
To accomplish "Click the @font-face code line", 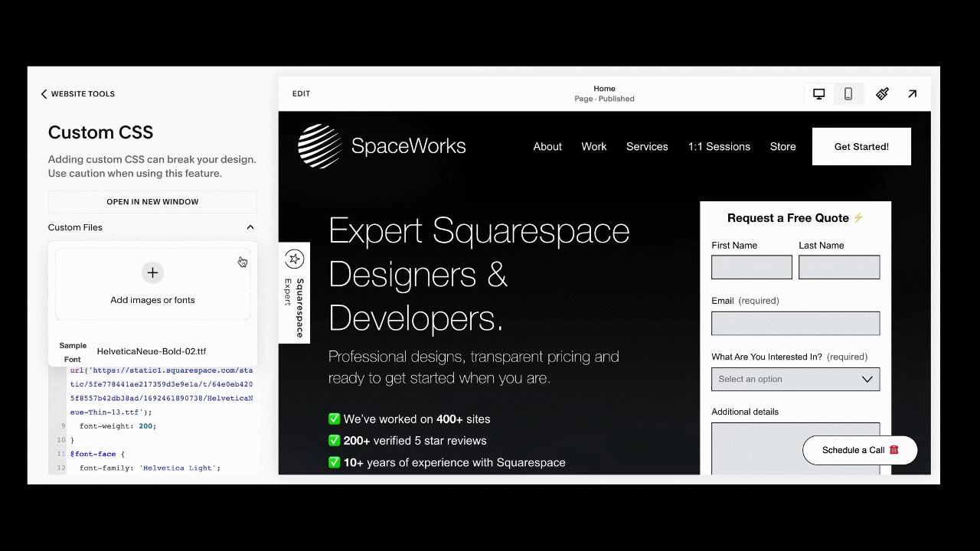I will 97,454.
